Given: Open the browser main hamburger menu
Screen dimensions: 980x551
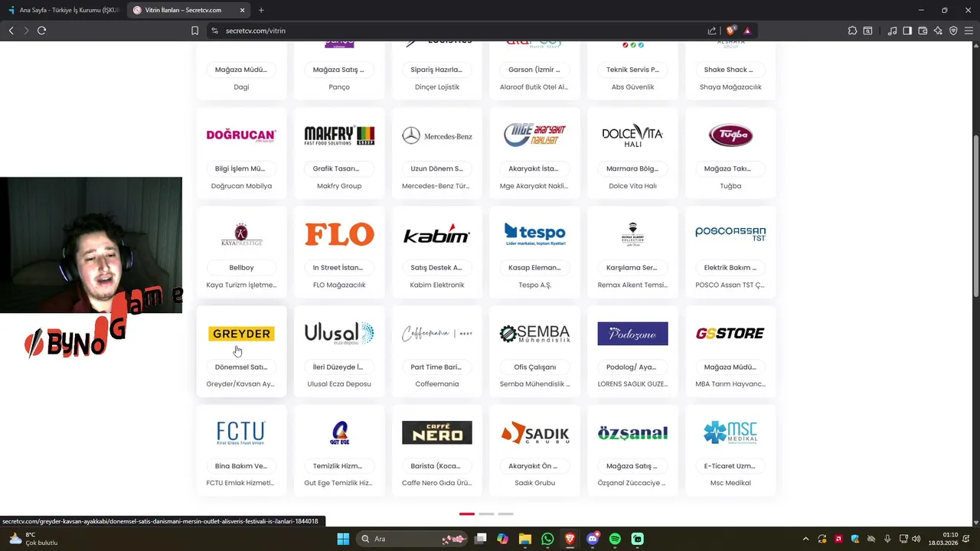Looking at the screenshot, I should pos(969,31).
